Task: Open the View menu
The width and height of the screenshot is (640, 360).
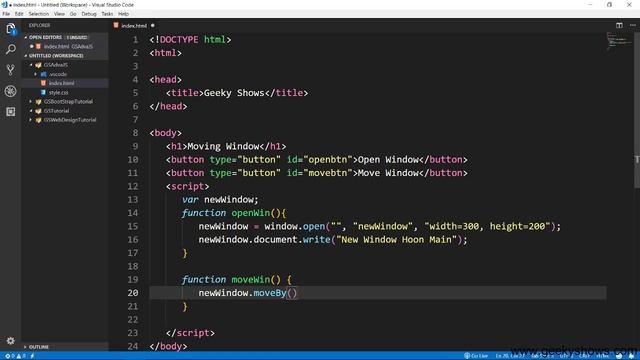Action: 59,14
